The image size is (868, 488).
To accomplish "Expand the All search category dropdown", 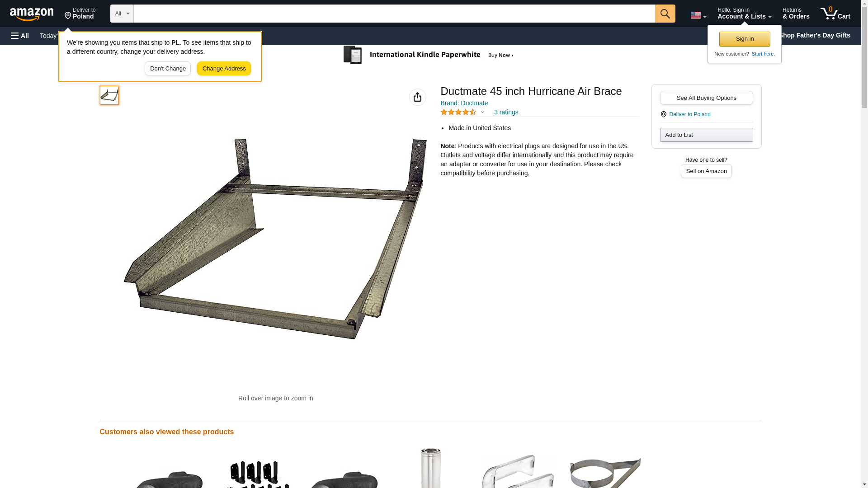I will click(122, 14).
